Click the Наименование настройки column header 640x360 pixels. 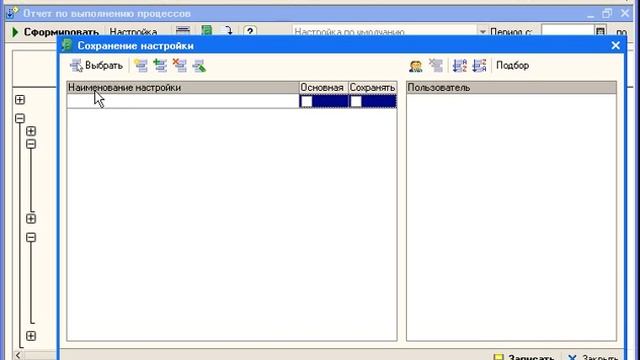(x=183, y=87)
